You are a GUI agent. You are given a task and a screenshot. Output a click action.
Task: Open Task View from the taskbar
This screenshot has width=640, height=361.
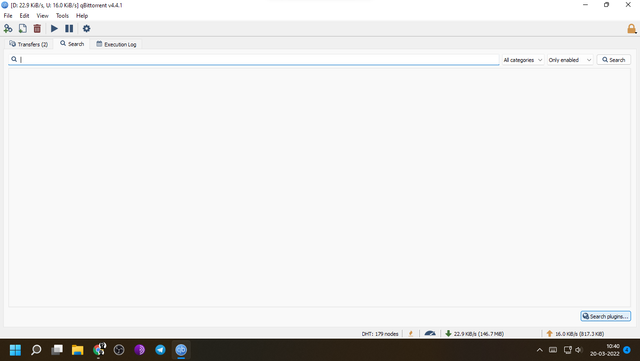[57, 350]
